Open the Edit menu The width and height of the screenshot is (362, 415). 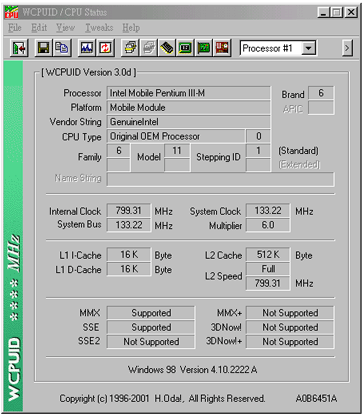[39, 28]
